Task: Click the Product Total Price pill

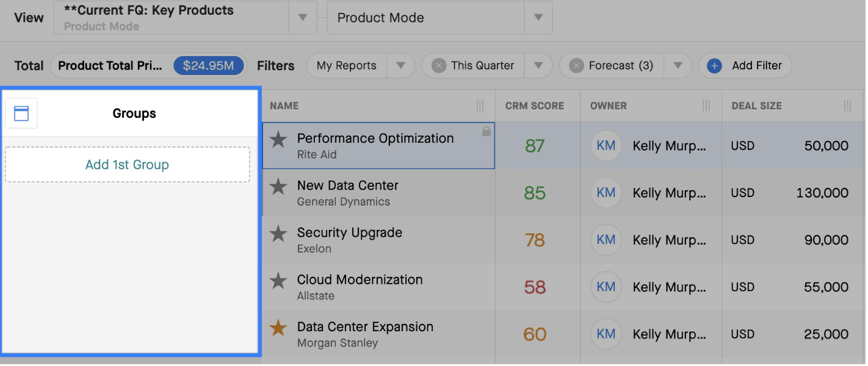Action: [x=148, y=65]
